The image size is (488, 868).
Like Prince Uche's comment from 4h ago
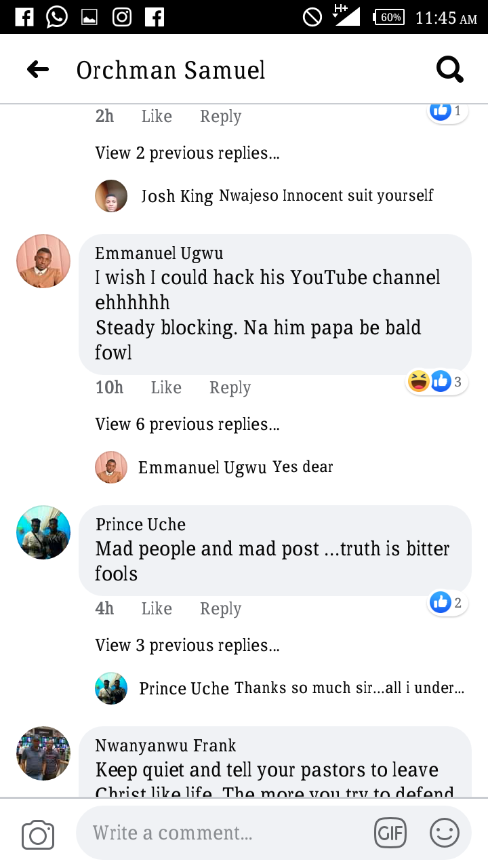click(x=157, y=608)
